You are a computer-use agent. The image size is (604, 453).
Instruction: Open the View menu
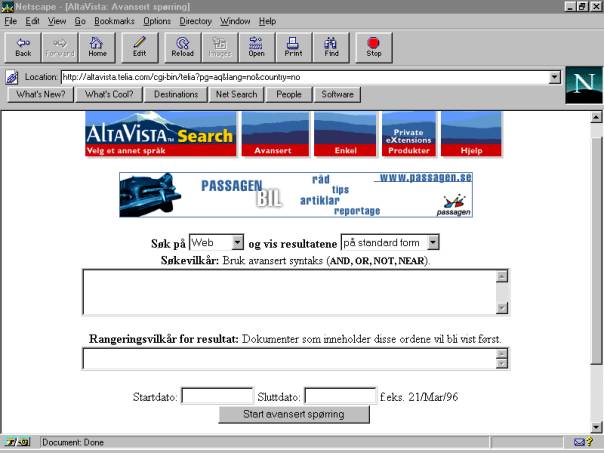click(x=57, y=21)
